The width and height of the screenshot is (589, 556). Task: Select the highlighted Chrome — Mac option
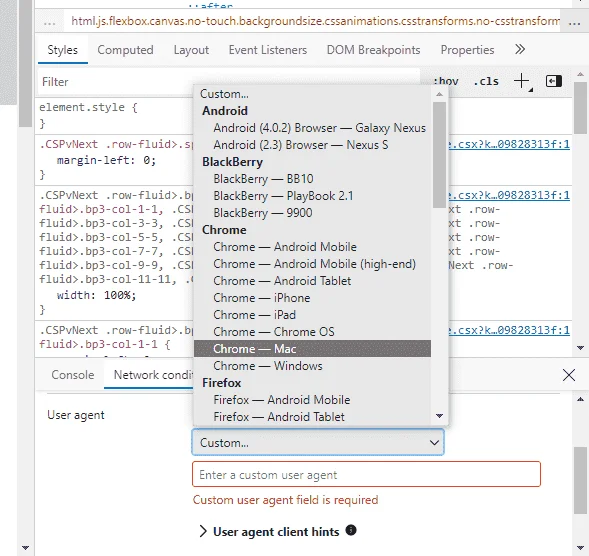(312, 349)
